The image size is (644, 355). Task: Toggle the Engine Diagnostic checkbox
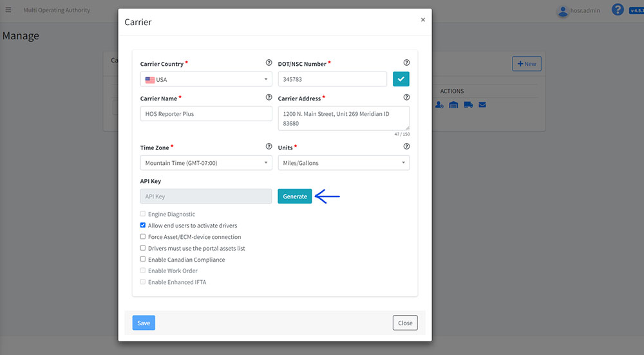(143, 214)
